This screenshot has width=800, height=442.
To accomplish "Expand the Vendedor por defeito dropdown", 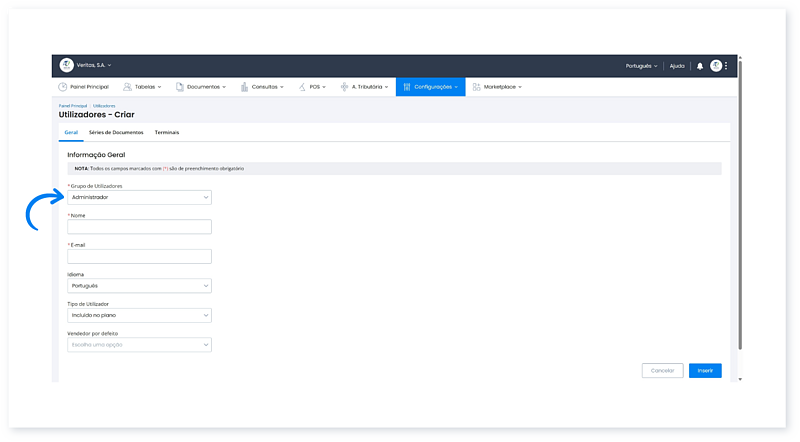I will [x=139, y=345].
